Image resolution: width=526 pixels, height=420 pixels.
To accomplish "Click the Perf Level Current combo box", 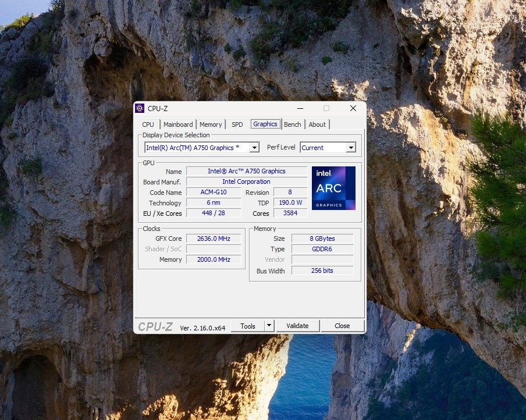I will click(x=328, y=148).
